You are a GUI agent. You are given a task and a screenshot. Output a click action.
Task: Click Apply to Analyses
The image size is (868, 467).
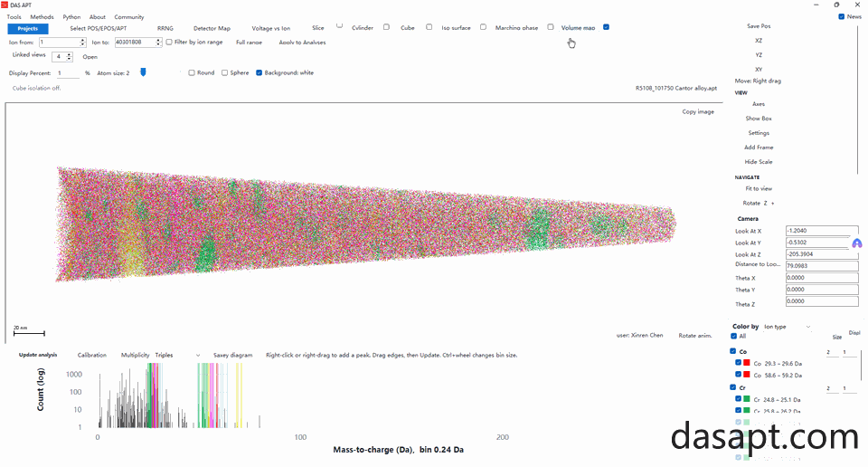[302, 43]
